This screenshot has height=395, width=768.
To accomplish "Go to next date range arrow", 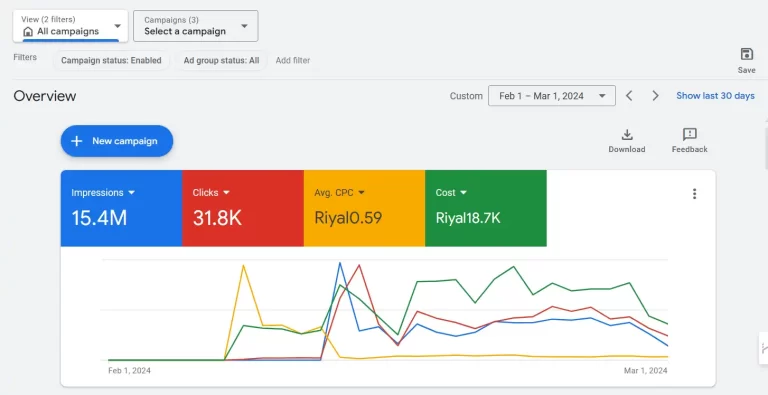I will point(655,96).
